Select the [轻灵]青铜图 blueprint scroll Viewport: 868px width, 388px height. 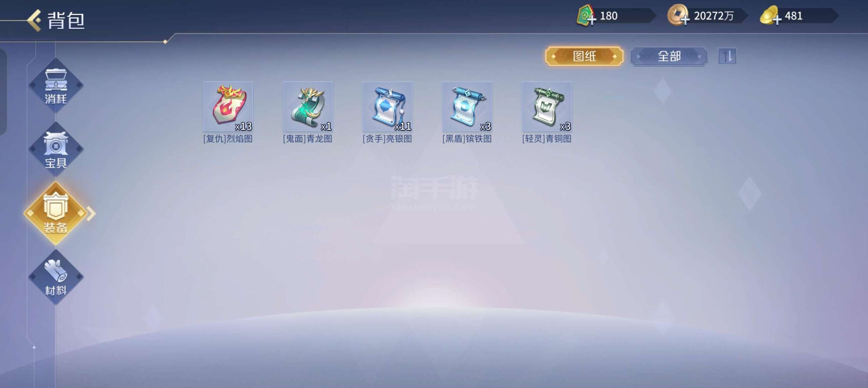point(547,106)
